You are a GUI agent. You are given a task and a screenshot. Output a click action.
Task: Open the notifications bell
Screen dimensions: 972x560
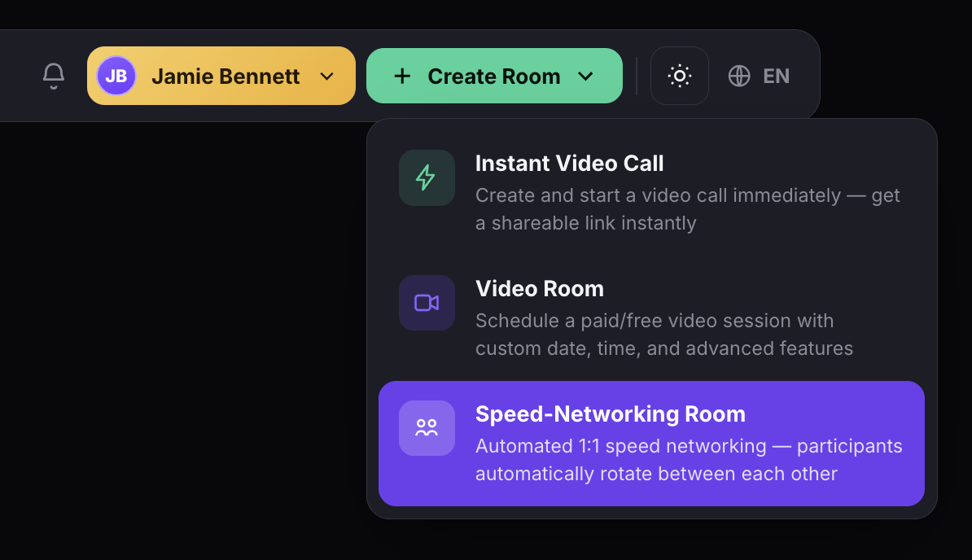[x=53, y=76]
